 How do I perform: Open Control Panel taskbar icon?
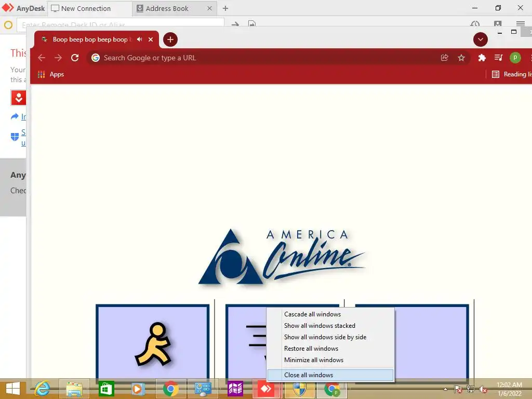coord(203,389)
